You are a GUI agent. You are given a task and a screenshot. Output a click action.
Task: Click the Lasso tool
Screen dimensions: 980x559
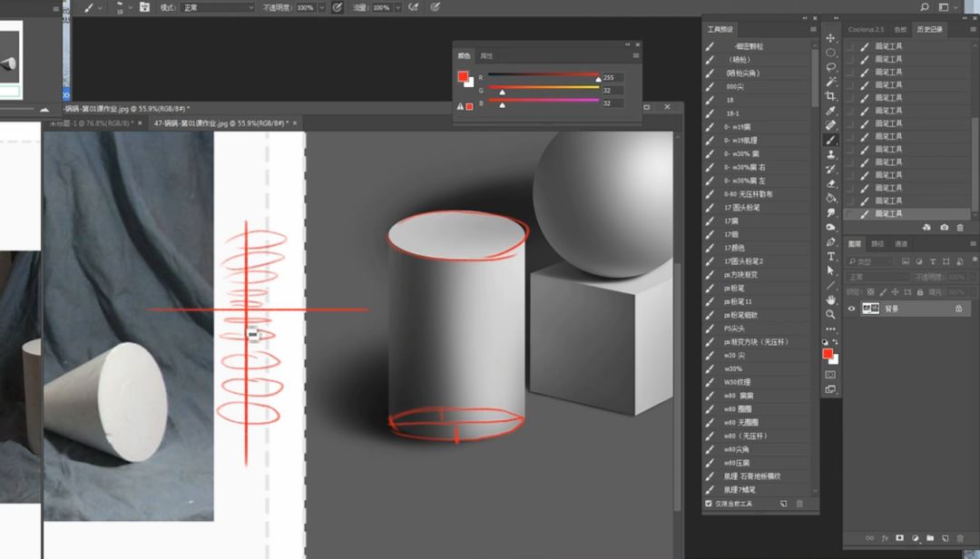(830, 67)
